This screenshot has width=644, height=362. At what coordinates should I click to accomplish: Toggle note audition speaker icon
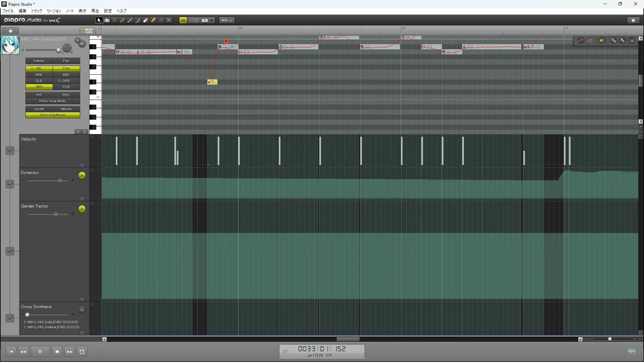pyautogui.click(x=602, y=41)
